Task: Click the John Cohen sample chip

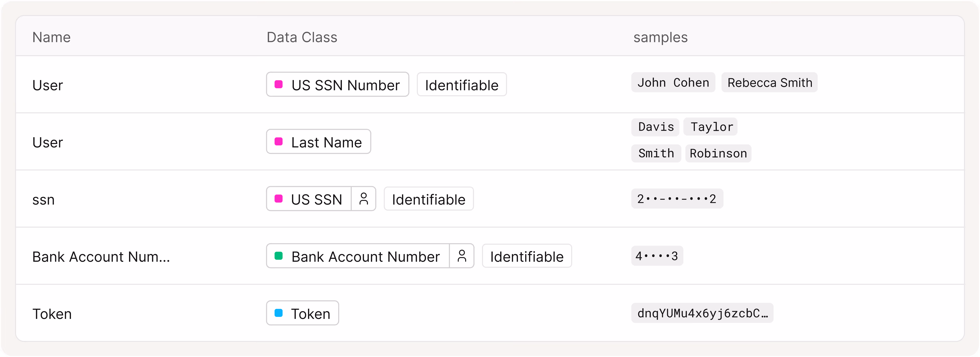Action: click(673, 83)
